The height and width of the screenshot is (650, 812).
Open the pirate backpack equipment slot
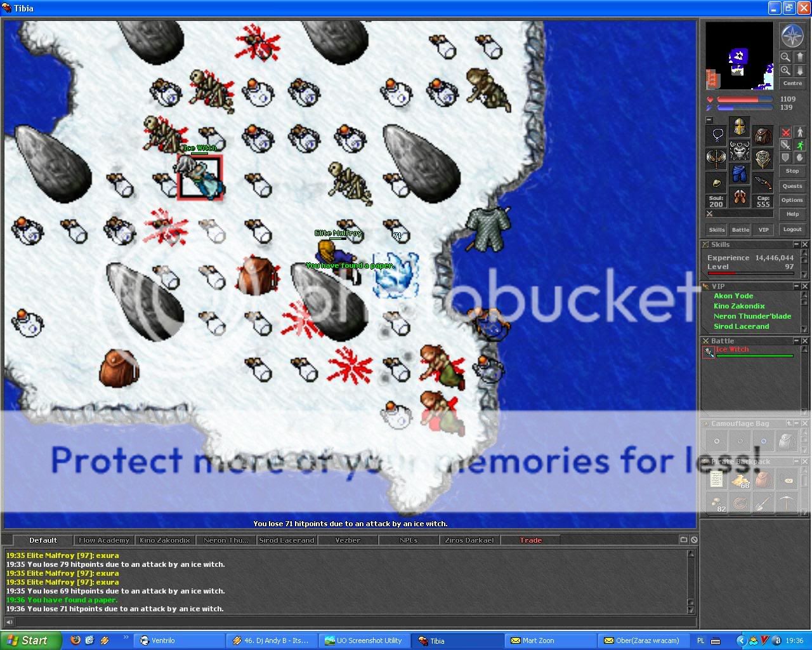[763, 135]
